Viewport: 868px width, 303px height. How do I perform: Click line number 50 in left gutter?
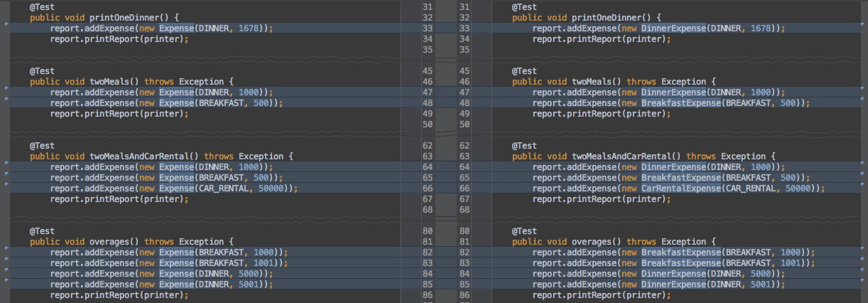[427, 124]
